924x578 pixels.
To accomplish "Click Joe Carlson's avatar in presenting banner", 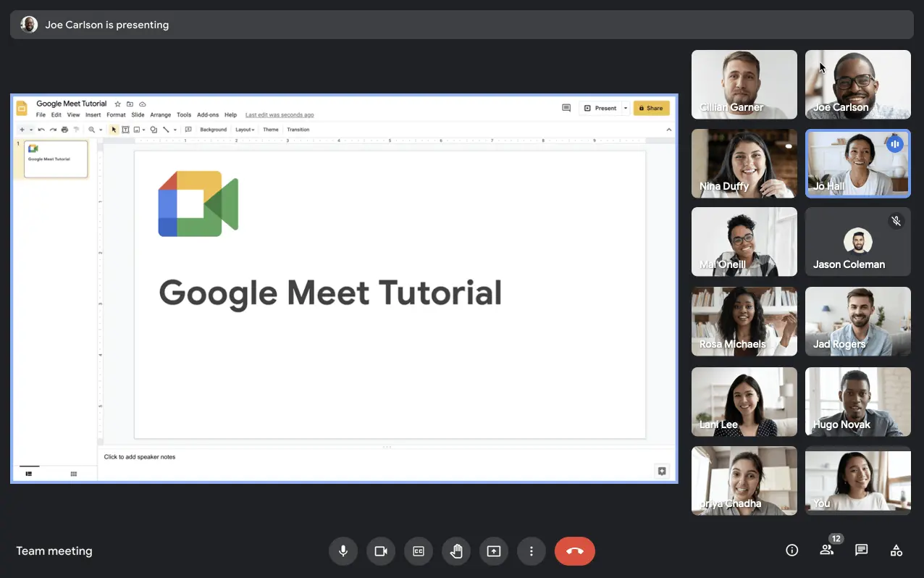I will coord(29,25).
